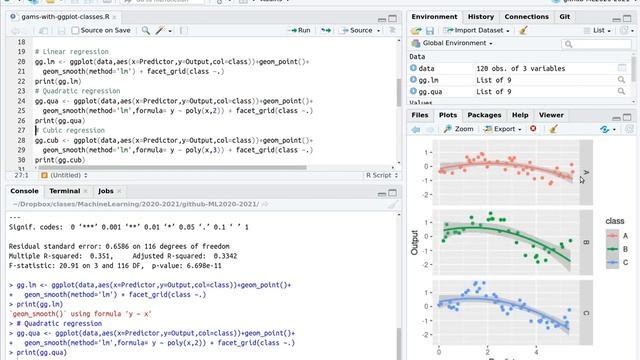Open the R Script file type dropdown
Screen dimensions: 640x360
[x=381, y=175]
